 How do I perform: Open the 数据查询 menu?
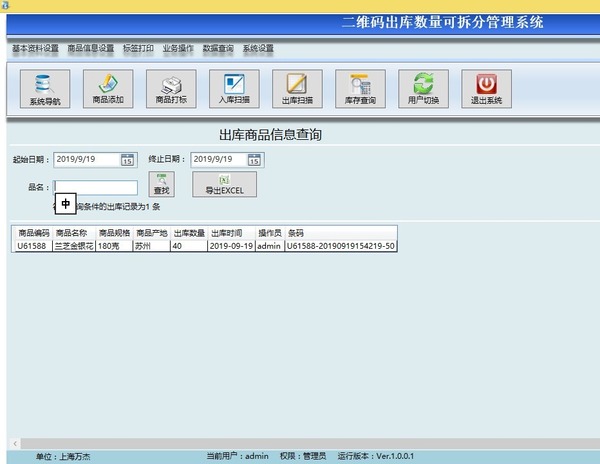coord(218,48)
